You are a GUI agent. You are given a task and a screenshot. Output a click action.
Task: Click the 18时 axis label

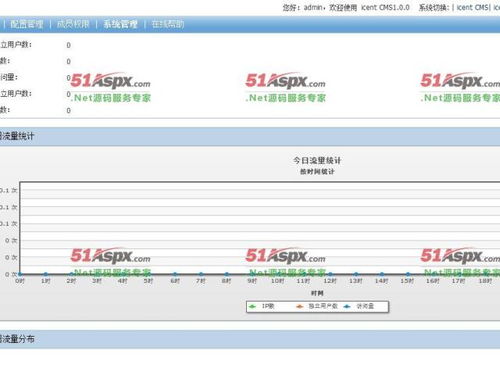(x=485, y=281)
